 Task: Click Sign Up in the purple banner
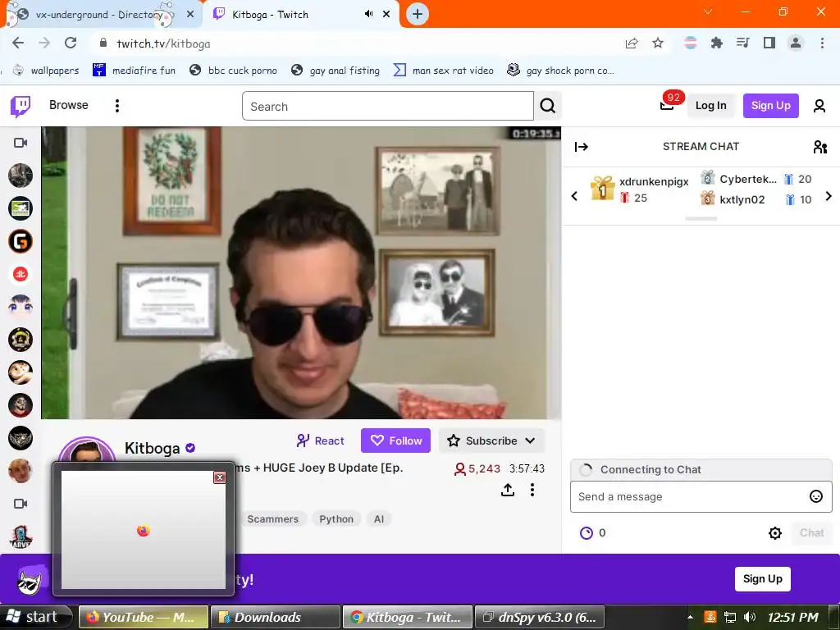click(x=762, y=578)
